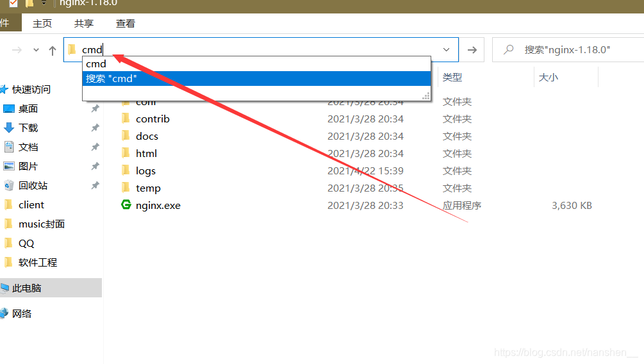Open the client folder in navigation pane

[31, 204]
